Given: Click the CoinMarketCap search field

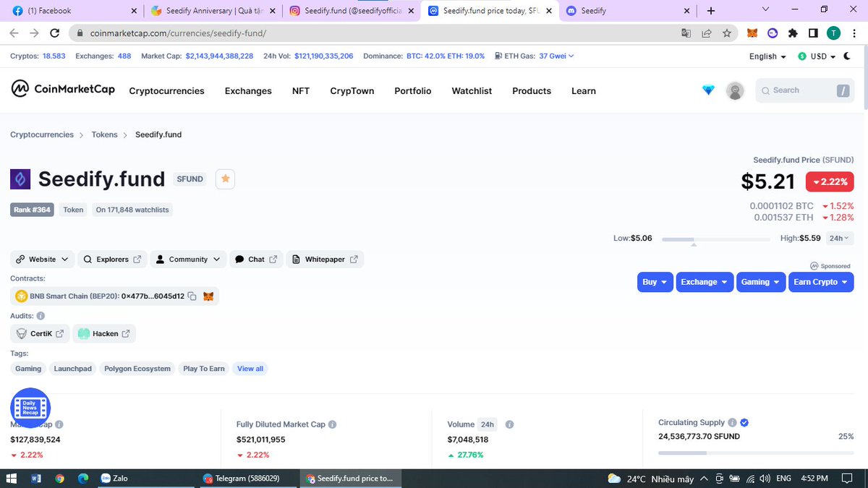Looking at the screenshot, I should click(x=804, y=90).
